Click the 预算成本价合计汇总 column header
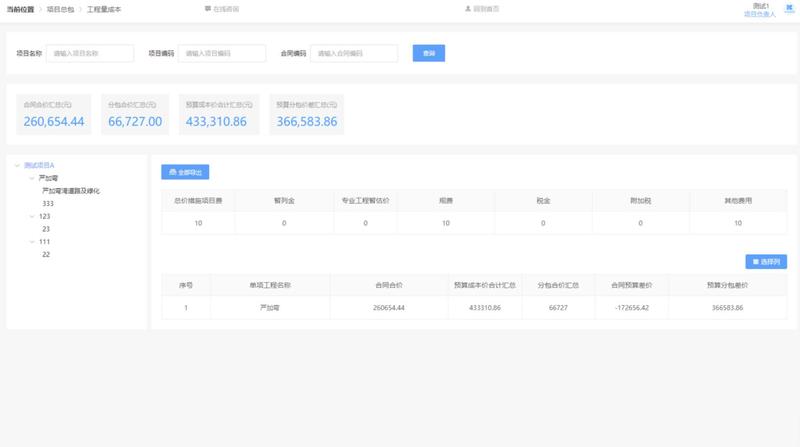800x447 pixels. [485, 285]
